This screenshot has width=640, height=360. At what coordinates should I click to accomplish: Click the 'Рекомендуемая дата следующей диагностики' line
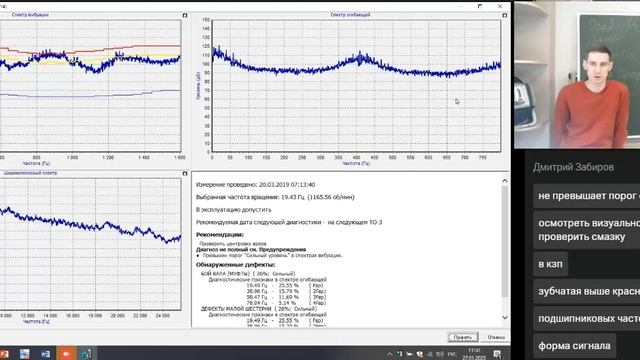289,222
